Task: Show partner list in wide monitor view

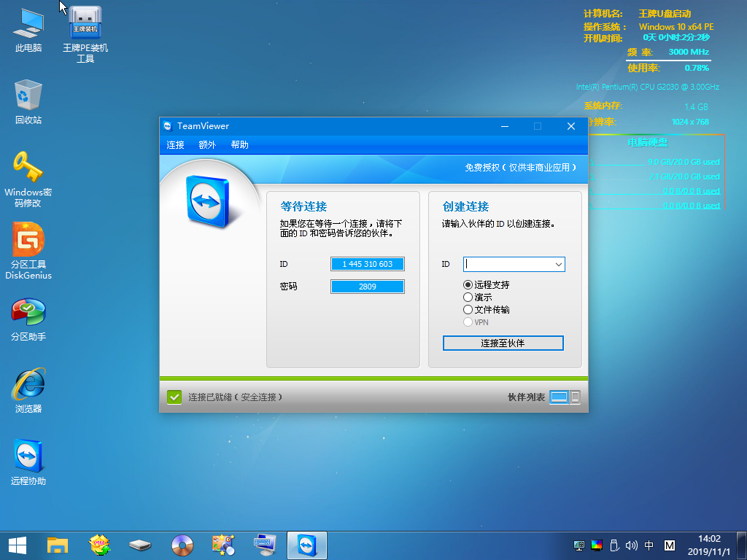Action: pos(560,397)
